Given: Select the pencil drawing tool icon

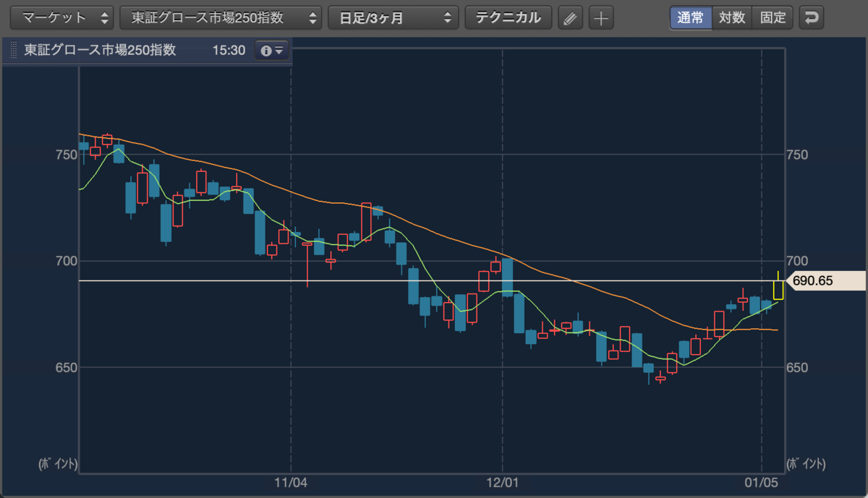Looking at the screenshot, I should pyautogui.click(x=571, y=18).
